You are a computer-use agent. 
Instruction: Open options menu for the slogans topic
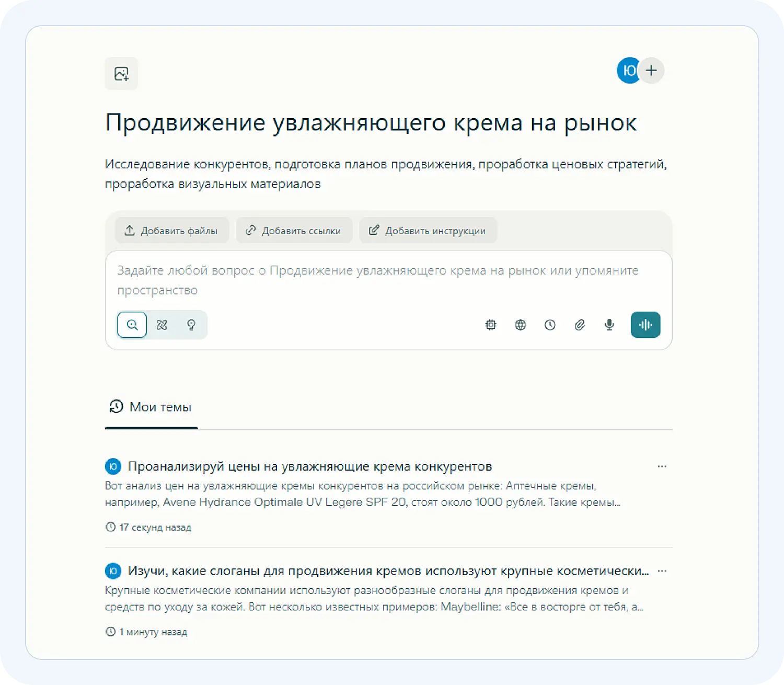pos(662,570)
